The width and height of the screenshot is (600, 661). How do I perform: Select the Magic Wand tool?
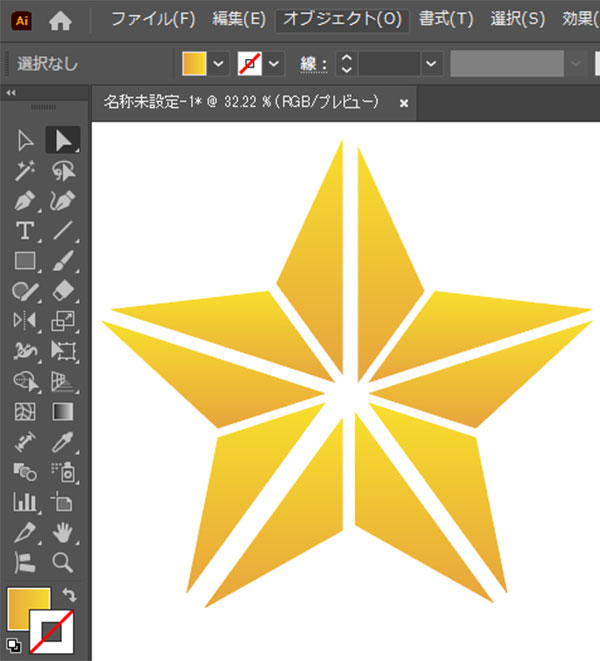point(26,171)
